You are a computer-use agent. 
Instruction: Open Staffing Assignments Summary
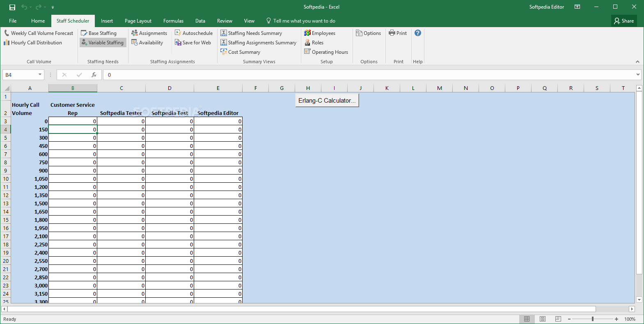(259, 43)
